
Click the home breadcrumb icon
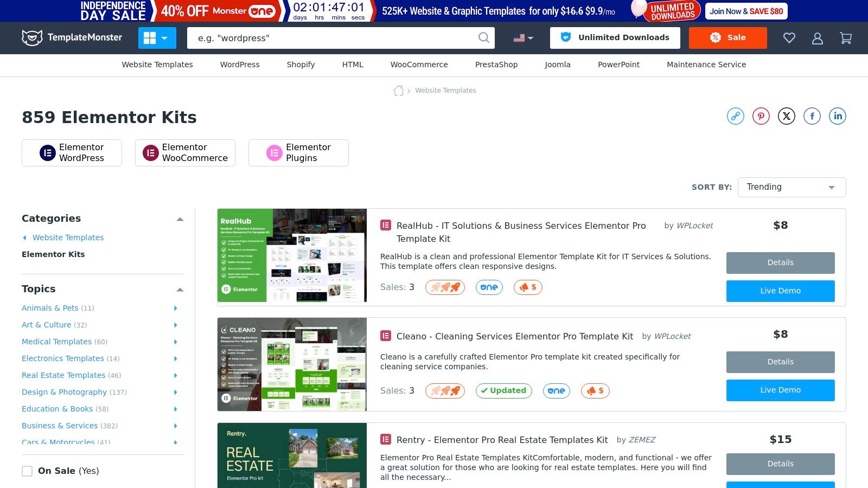tap(399, 91)
